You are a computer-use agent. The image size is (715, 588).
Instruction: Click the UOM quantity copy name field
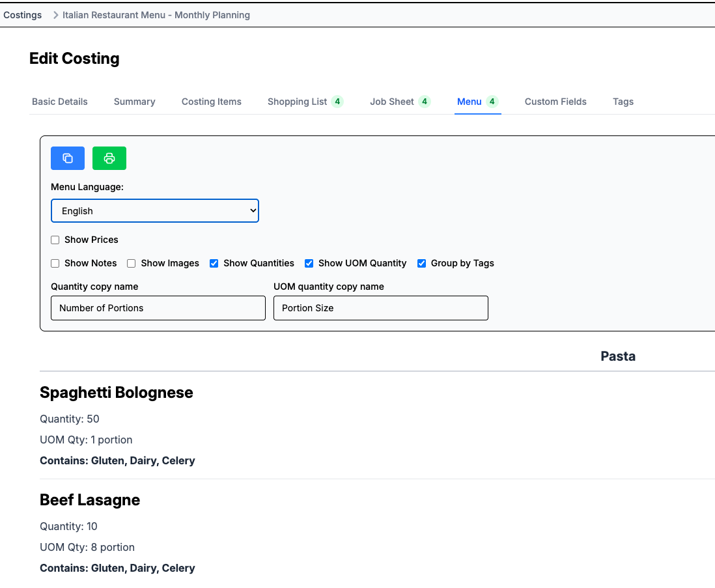click(381, 308)
